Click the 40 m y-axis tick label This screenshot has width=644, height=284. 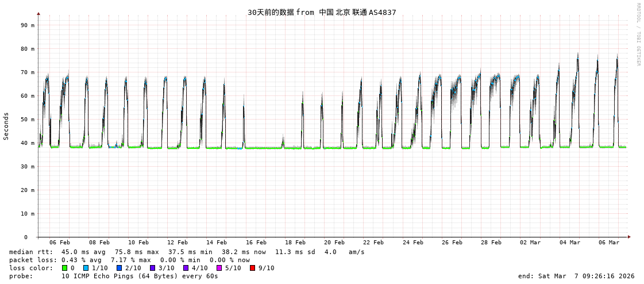(x=28, y=143)
